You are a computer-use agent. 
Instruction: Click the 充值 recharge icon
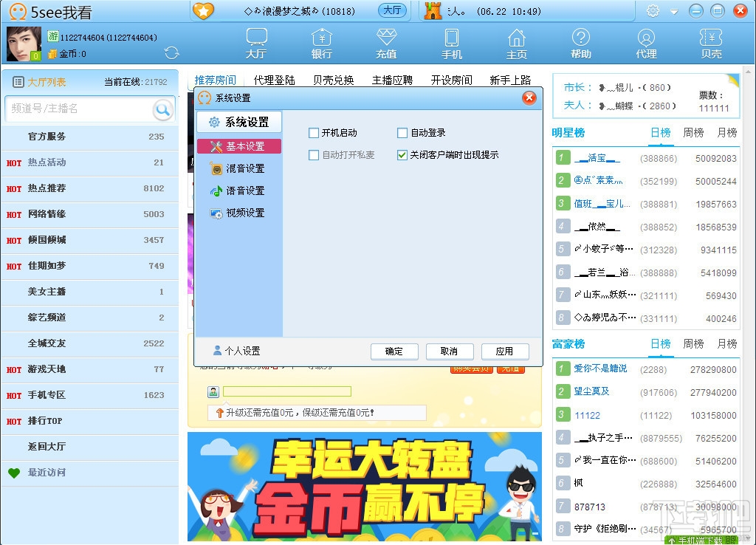(x=386, y=43)
